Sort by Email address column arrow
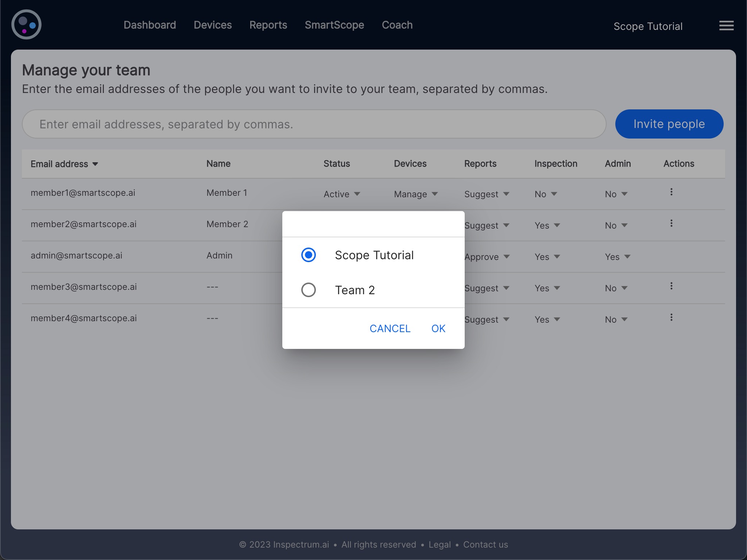The height and width of the screenshot is (560, 747). (x=95, y=164)
